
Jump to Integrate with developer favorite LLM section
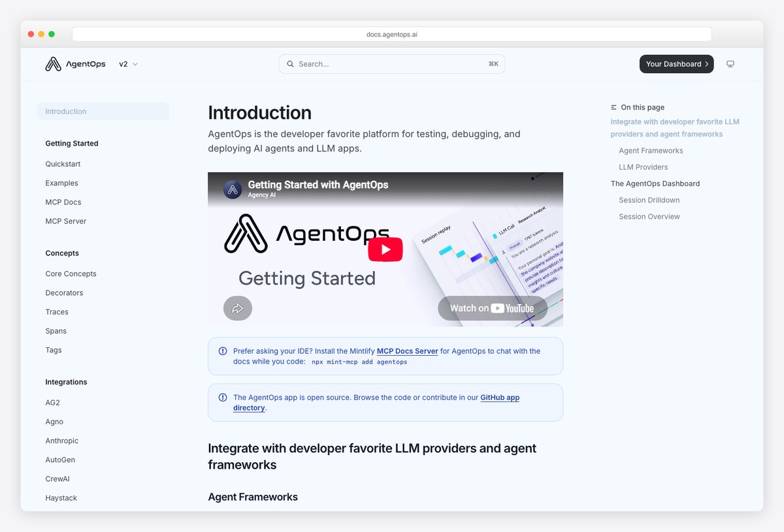675,128
